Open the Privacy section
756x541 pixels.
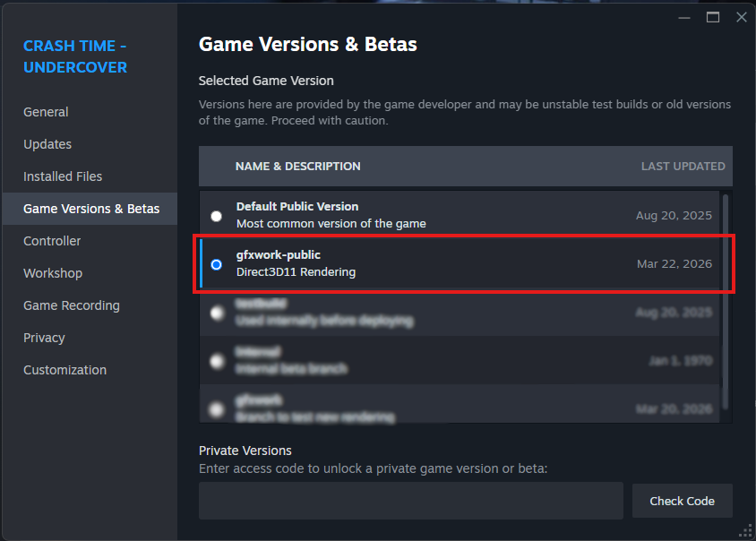[44, 338]
